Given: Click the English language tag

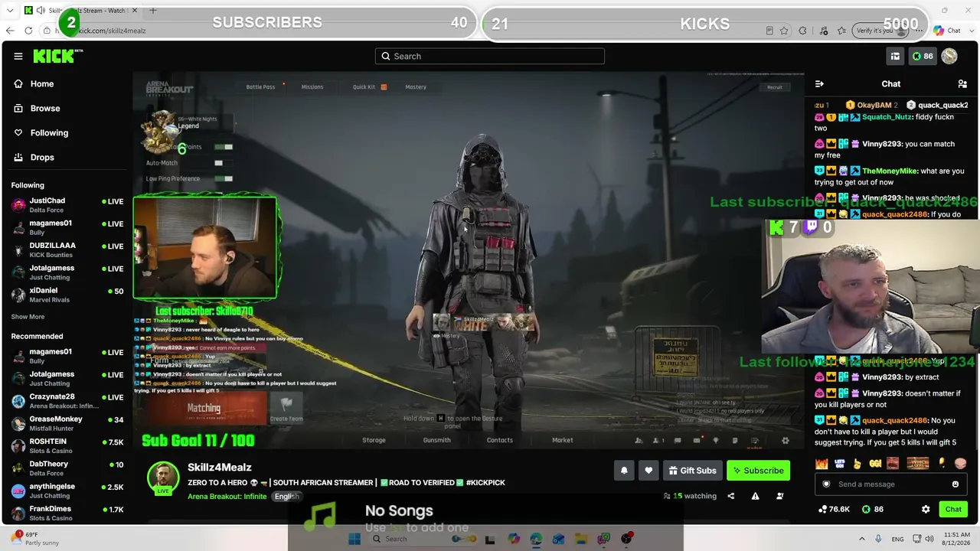Looking at the screenshot, I should [286, 496].
